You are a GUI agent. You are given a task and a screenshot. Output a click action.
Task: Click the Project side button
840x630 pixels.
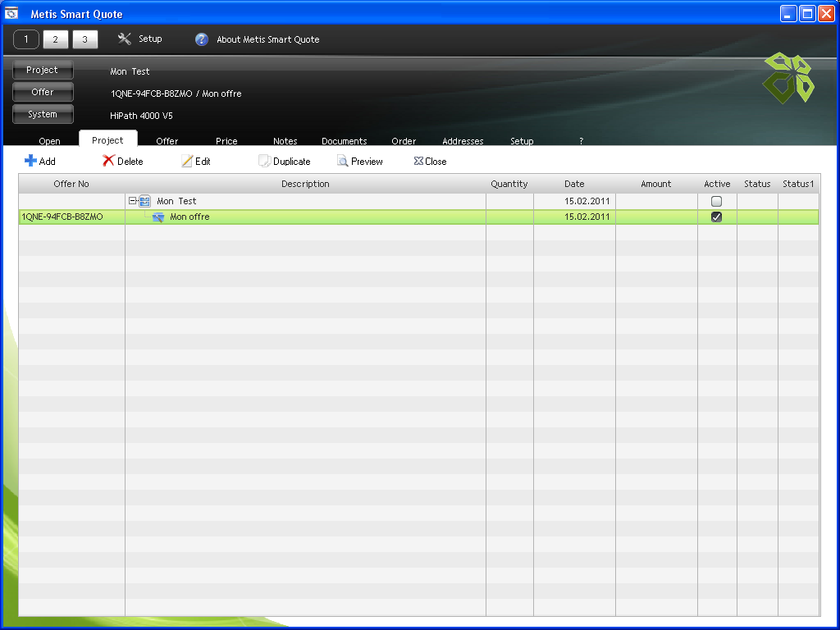pos(43,70)
